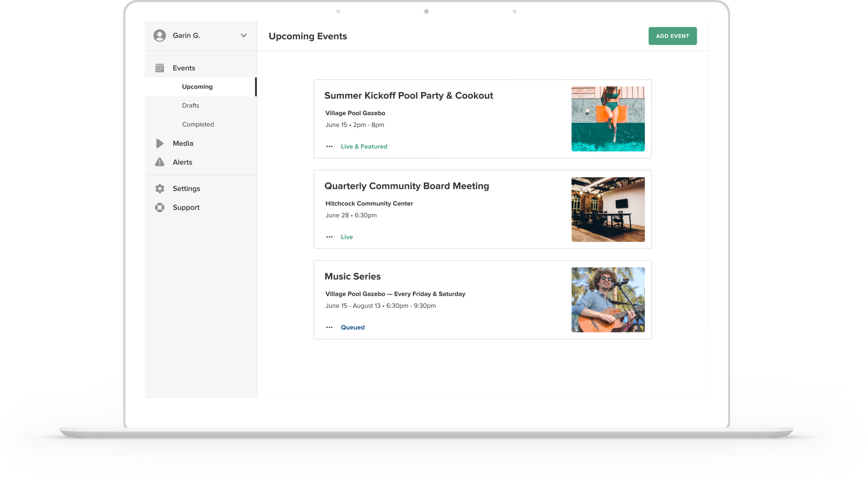This screenshot has height=478, width=868.
Task: Click the Queued status on Music Series
Action: point(352,327)
